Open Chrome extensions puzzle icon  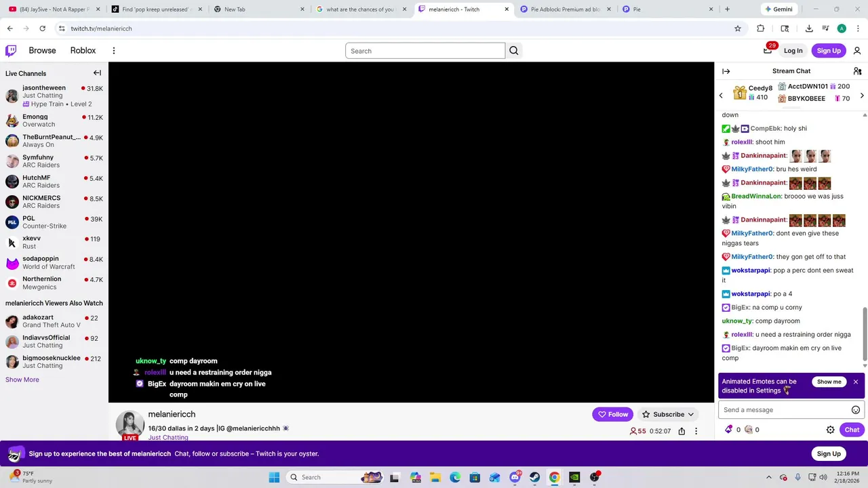pyautogui.click(x=761, y=28)
